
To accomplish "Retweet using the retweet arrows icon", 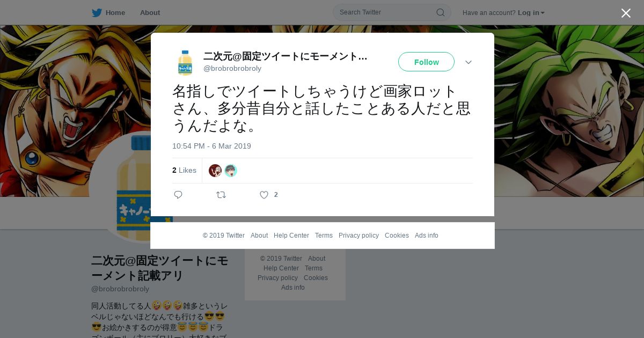I will 221,195.
